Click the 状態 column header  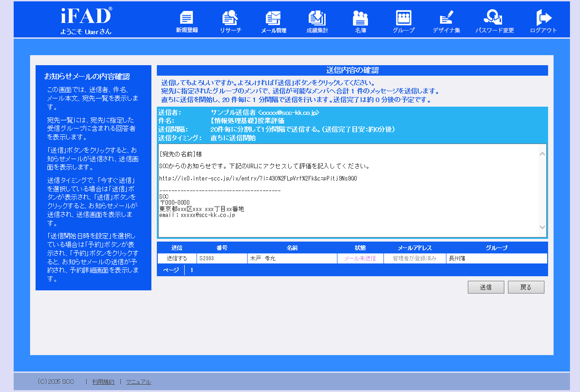(360, 248)
